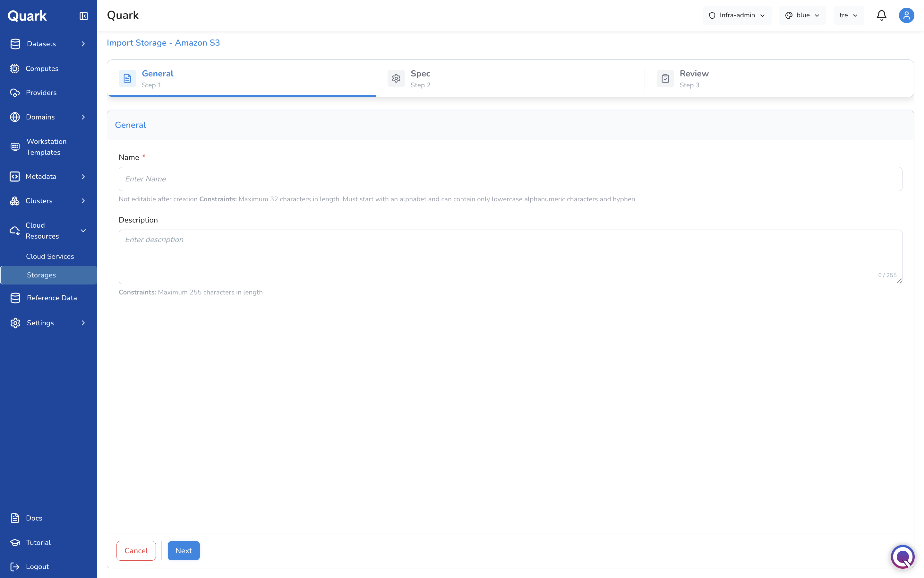Click the Docs file icon
This screenshot has height=578, width=924.
14,518
